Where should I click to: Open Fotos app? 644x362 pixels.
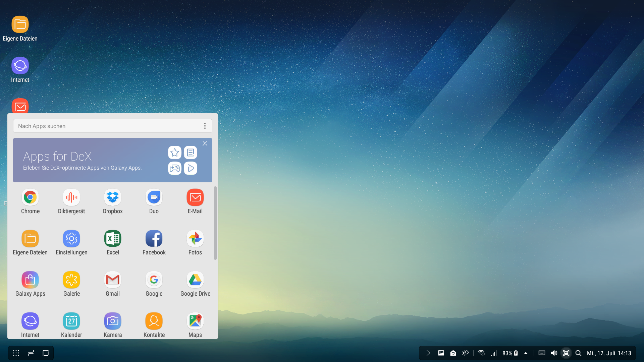[x=195, y=239]
